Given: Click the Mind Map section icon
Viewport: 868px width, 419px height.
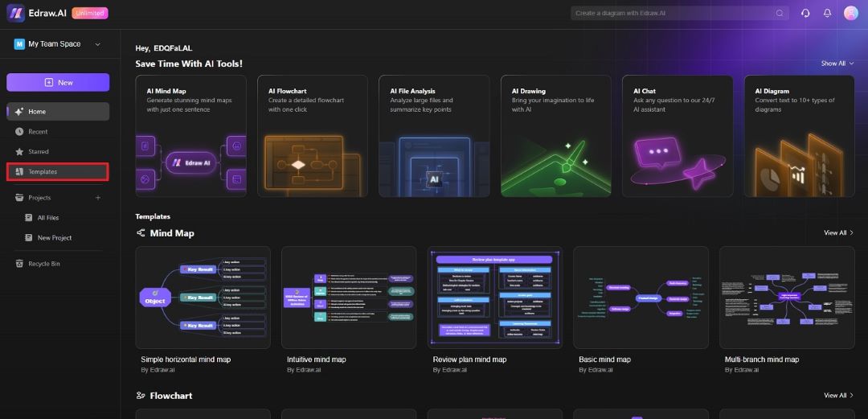Looking at the screenshot, I should 141,232.
